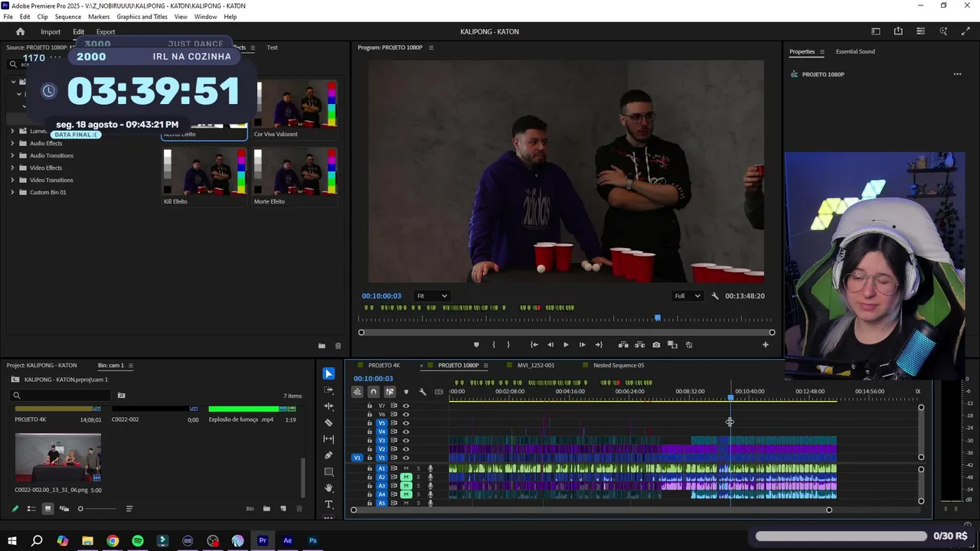Click the trash Clear icon in project panel
Image resolution: width=980 pixels, height=551 pixels.
click(x=299, y=509)
